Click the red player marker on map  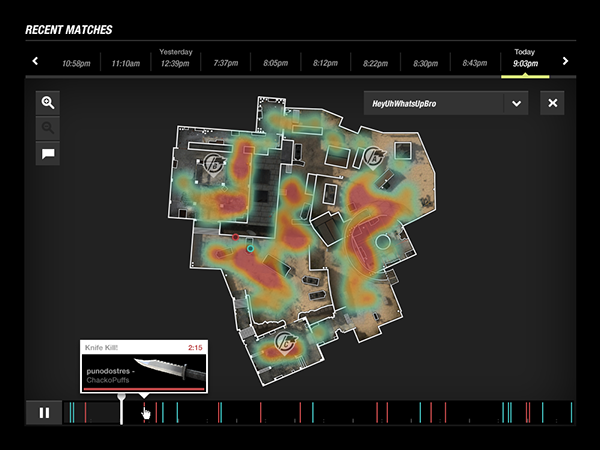coord(235,237)
